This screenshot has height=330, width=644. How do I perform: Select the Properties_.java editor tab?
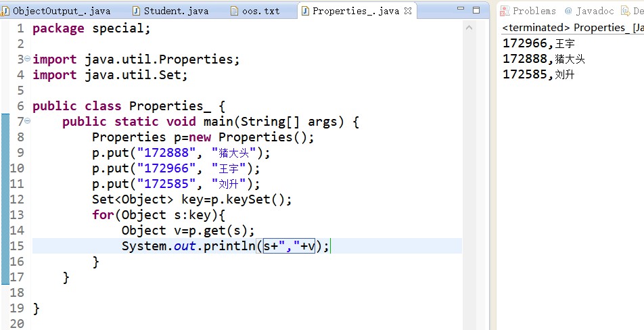[x=356, y=11]
